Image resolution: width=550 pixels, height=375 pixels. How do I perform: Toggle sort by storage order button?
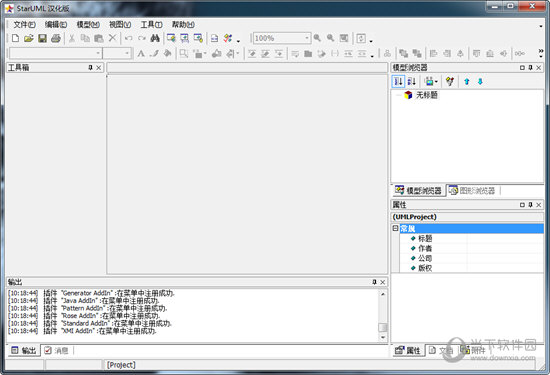point(398,82)
